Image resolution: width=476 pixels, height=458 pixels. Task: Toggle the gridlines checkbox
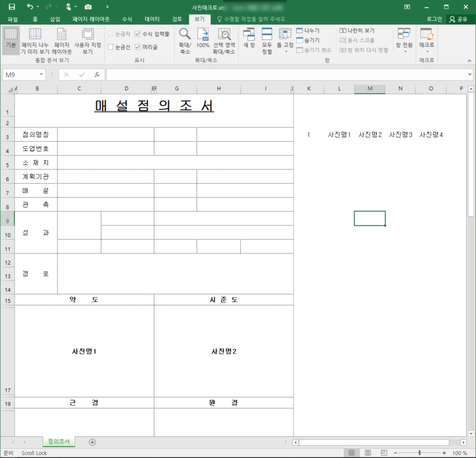[x=111, y=47]
